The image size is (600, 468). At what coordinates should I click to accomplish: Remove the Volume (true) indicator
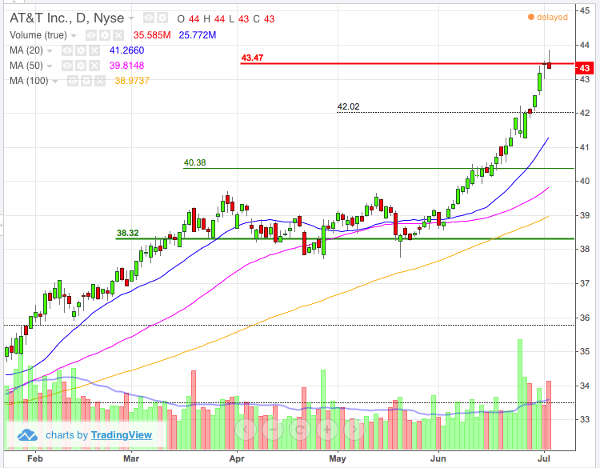point(119,36)
